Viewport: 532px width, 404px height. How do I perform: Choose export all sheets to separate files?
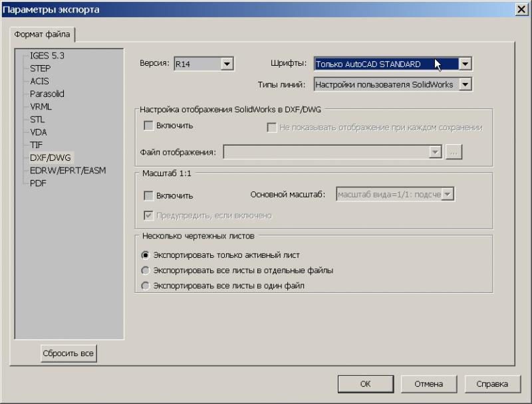(146, 270)
